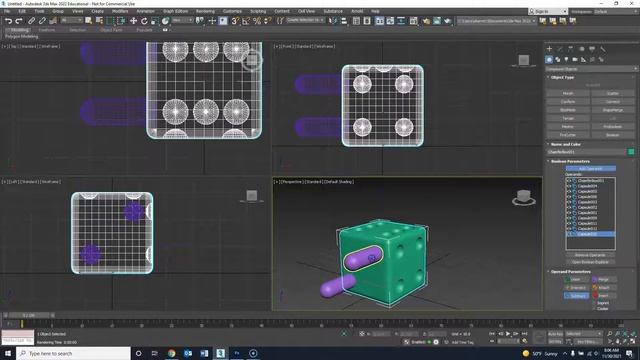Click the Bind to Space Warp icon
Viewport: 640px width, 360px height.
click(53, 21)
